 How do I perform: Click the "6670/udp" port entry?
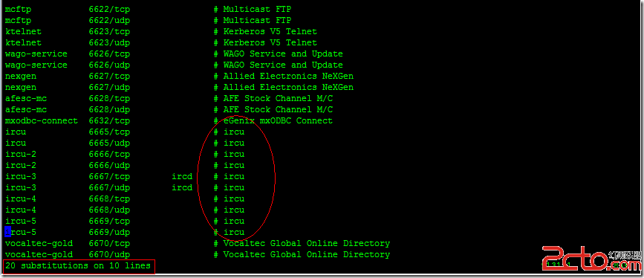point(109,254)
